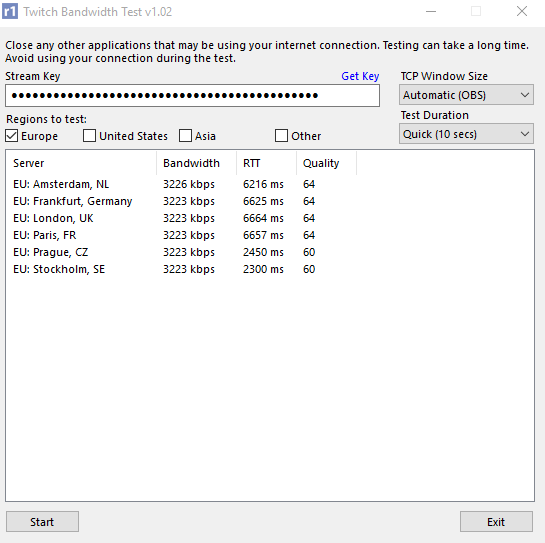
Task: Open the Test Duration dropdown
Action: 466,134
